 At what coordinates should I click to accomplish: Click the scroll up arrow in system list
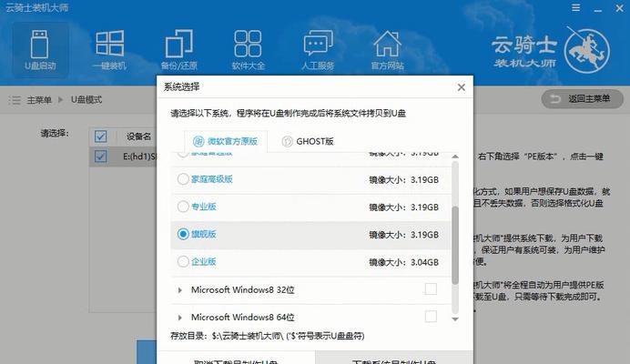coord(455,157)
